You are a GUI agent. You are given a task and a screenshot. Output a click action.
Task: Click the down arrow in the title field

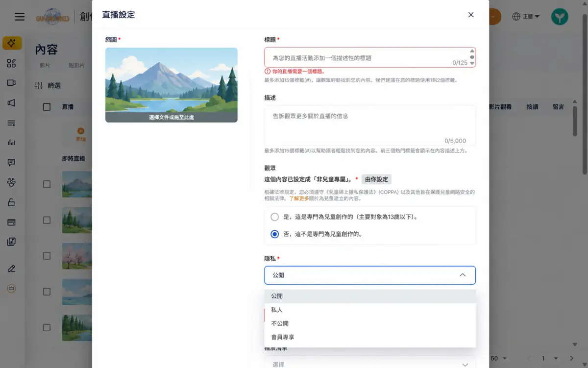[472, 63]
